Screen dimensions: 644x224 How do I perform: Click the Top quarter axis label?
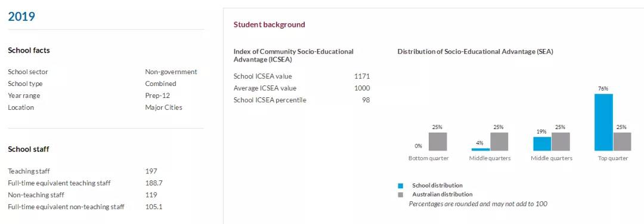[x=613, y=158]
